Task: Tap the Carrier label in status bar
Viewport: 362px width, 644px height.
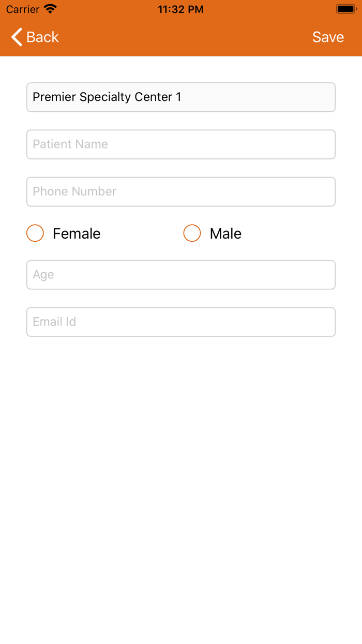Action: pyautogui.click(x=23, y=9)
